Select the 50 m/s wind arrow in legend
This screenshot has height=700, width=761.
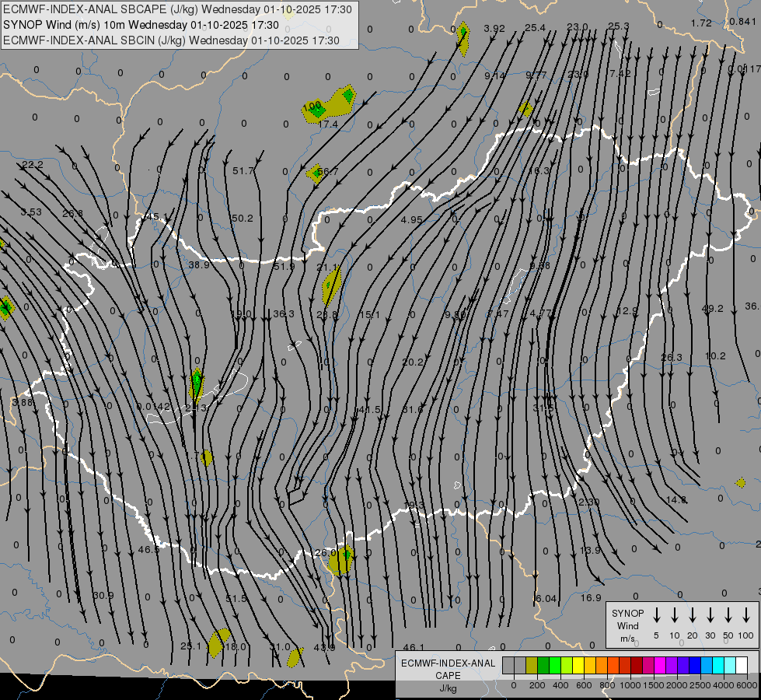[x=728, y=615]
